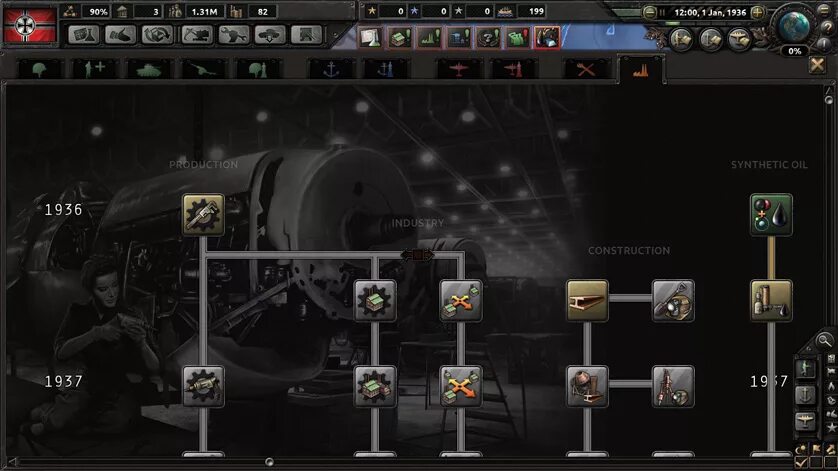Image resolution: width=838 pixels, height=471 pixels.
Task: Select the 1937 Production drill technology
Action: coord(203,386)
